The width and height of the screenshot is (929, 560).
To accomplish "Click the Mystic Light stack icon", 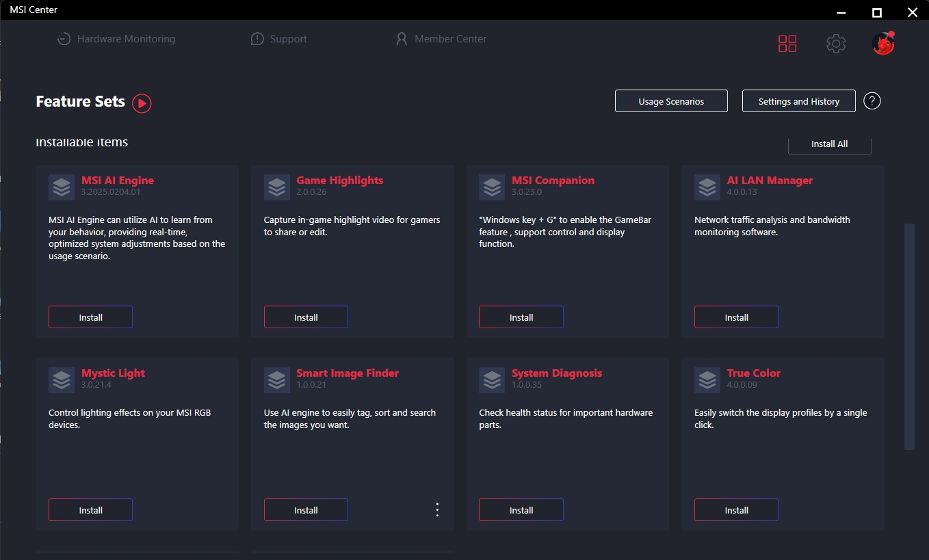I will pos(62,379).
